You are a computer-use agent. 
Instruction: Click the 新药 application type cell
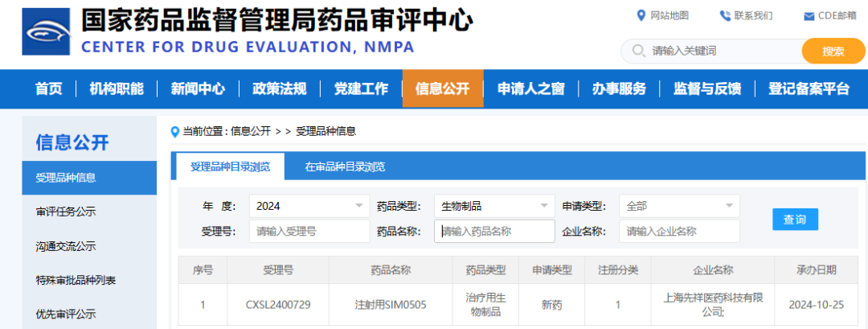552,305
